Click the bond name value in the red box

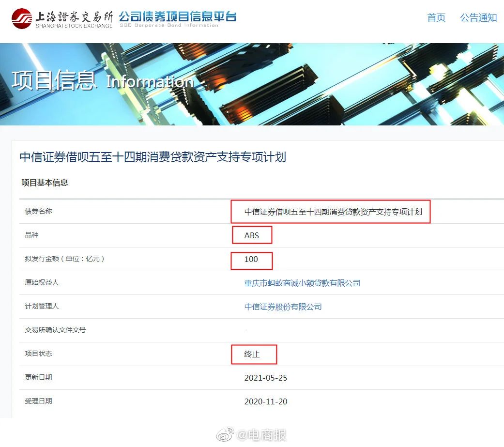(333, 212)
